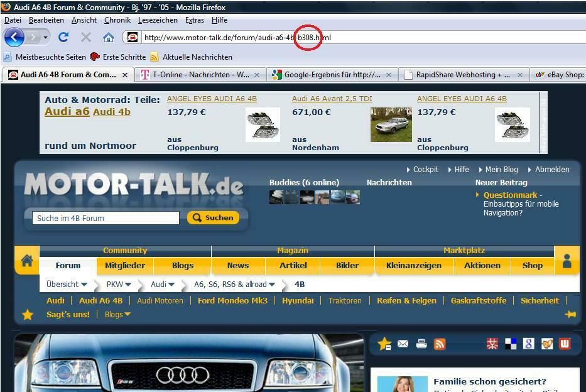The width and height of the screenshot is (586, 392).
Task: Select the Forum navigation tab
Action: 68,266
